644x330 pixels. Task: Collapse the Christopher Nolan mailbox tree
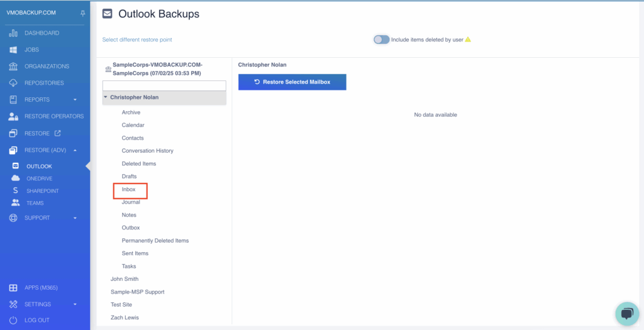(106, 97)
